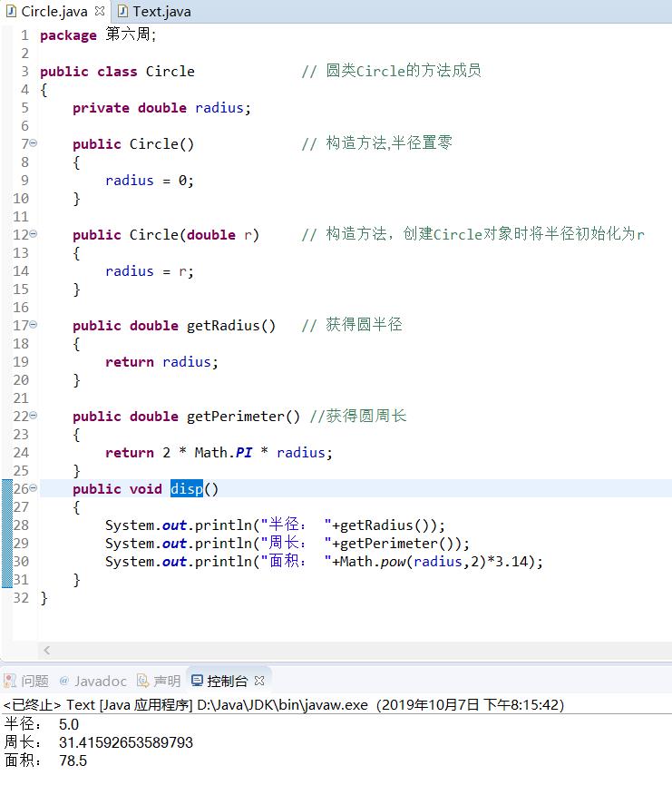Image resolution: width=672 pixels, height=795 pixels.
Task: Click the horizontal scrollbar left arrow
Action: (46, 650)
